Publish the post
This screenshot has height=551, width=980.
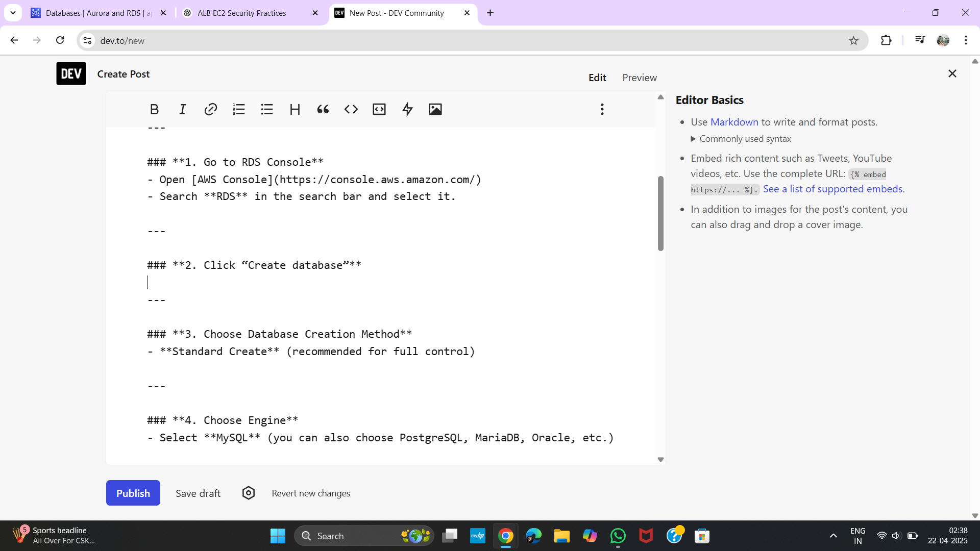133,493
